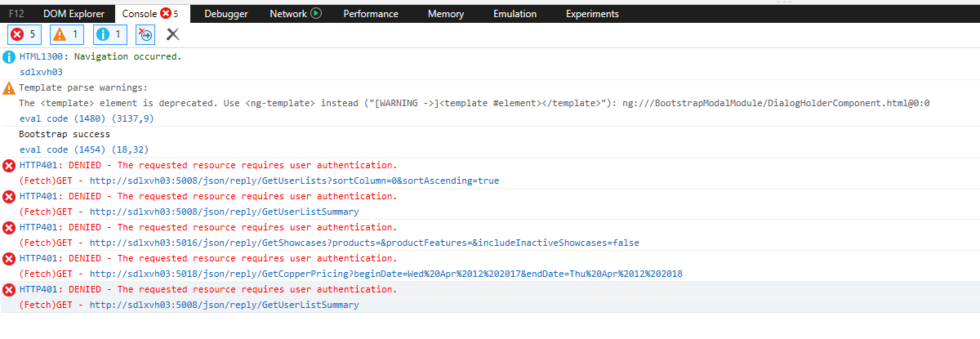The width and height of the screenshot is (980, 339).
Task: Switch to the Emulation tab
Action: point(515,14)
